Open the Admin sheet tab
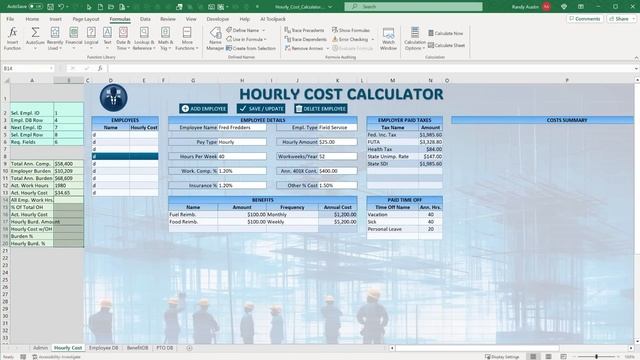Viewport: 640px width, 360px height. point(40,348)
